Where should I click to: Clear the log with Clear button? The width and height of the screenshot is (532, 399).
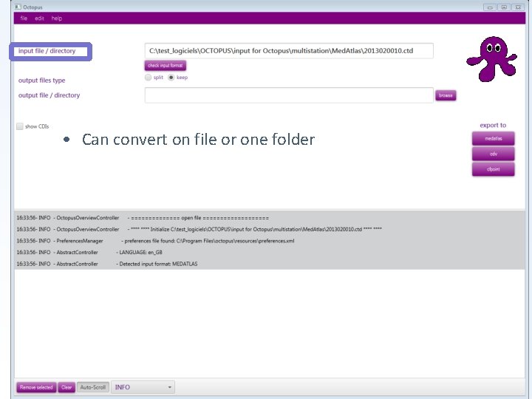[x=66, y=387]
